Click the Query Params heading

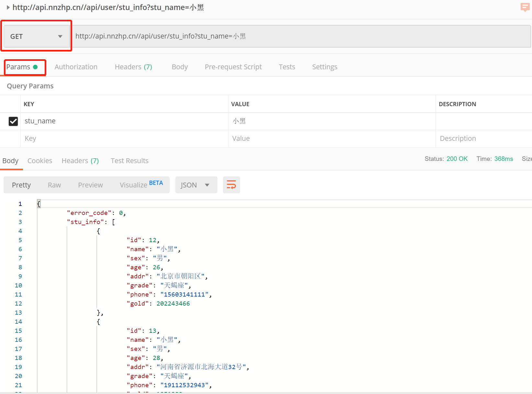point(30,86)
